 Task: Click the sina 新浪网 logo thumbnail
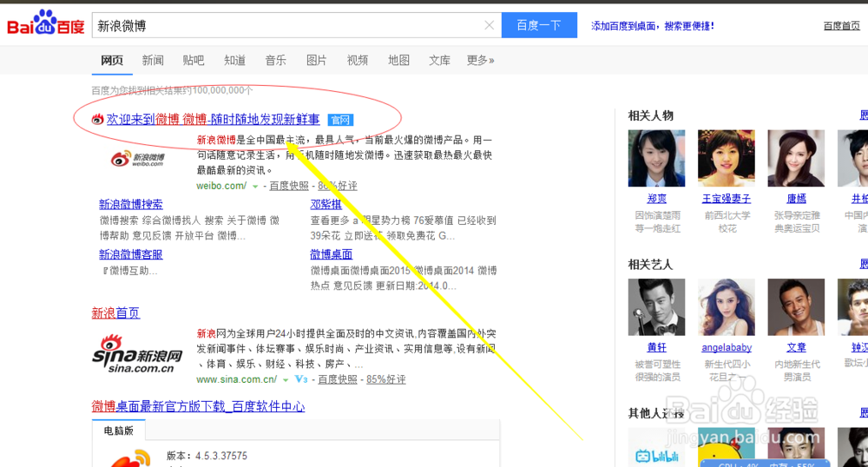[137, 354]
